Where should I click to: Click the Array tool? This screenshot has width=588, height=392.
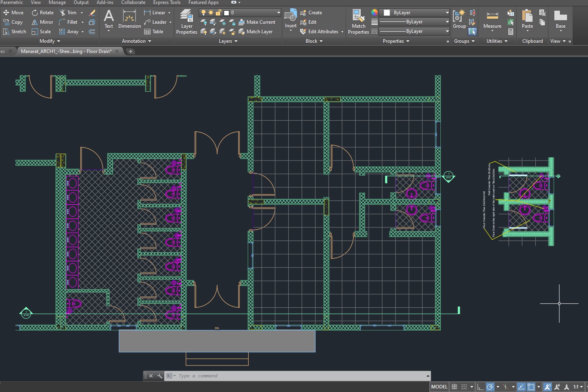(69, 32)
